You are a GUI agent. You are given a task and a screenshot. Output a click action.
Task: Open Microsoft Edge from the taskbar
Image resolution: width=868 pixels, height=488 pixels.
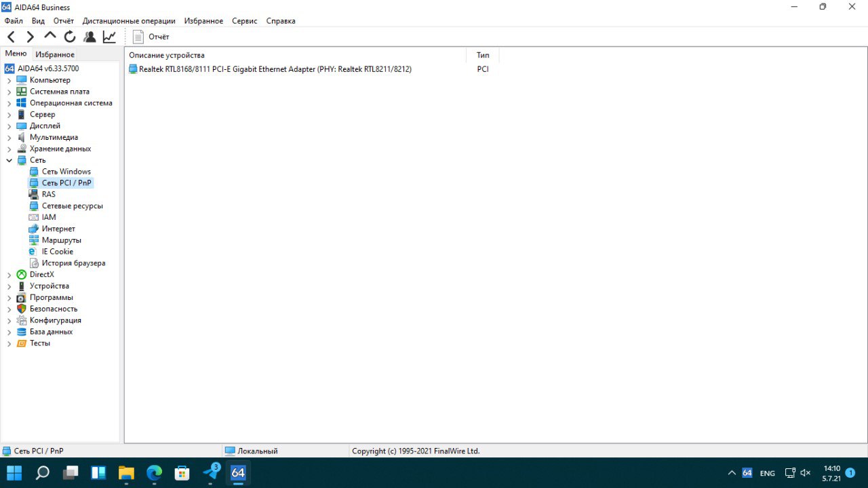point(154,472)
